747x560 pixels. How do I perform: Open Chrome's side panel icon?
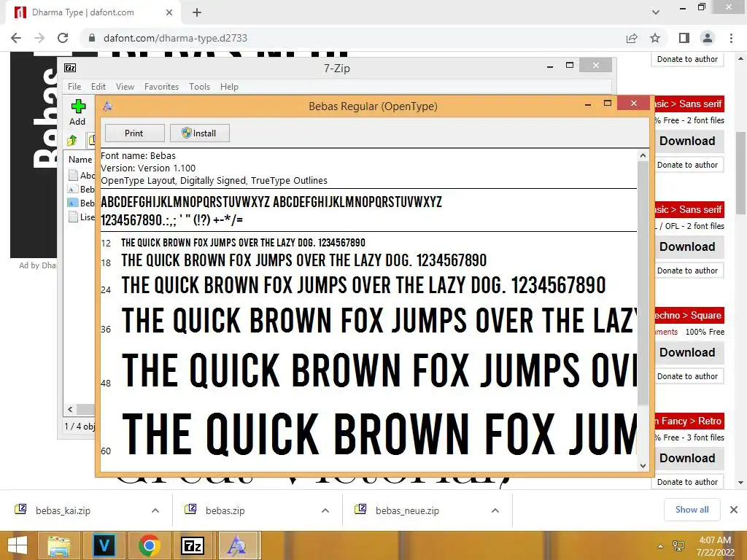684,38
